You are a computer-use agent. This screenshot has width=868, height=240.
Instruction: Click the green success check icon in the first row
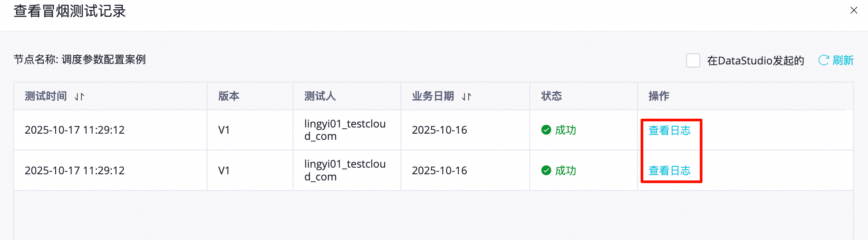(546, 130)
